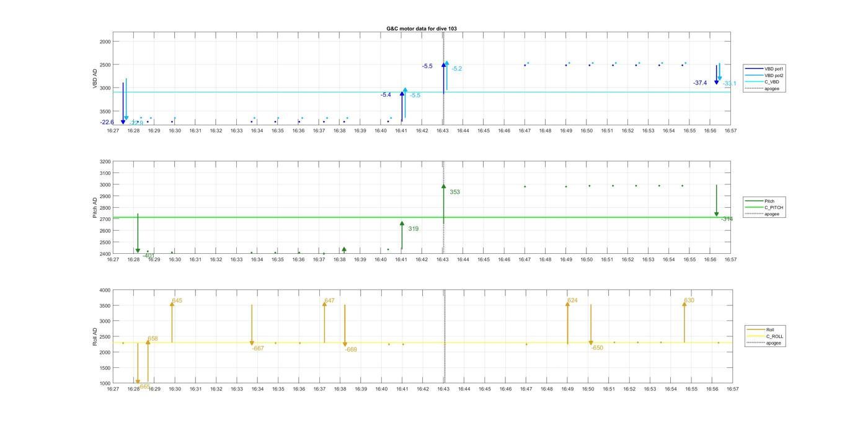
Task: Click the '647' roll data label
Action: point(329,300)
